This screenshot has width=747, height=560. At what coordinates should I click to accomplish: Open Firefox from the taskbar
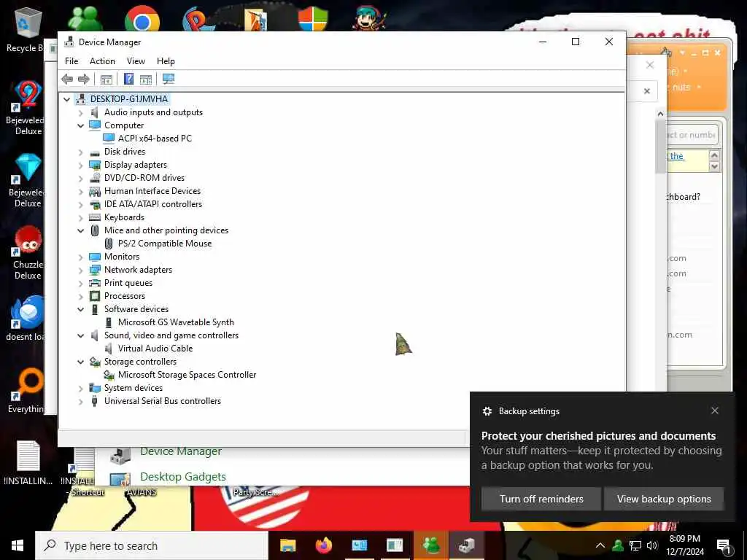(x=324, y=545)
